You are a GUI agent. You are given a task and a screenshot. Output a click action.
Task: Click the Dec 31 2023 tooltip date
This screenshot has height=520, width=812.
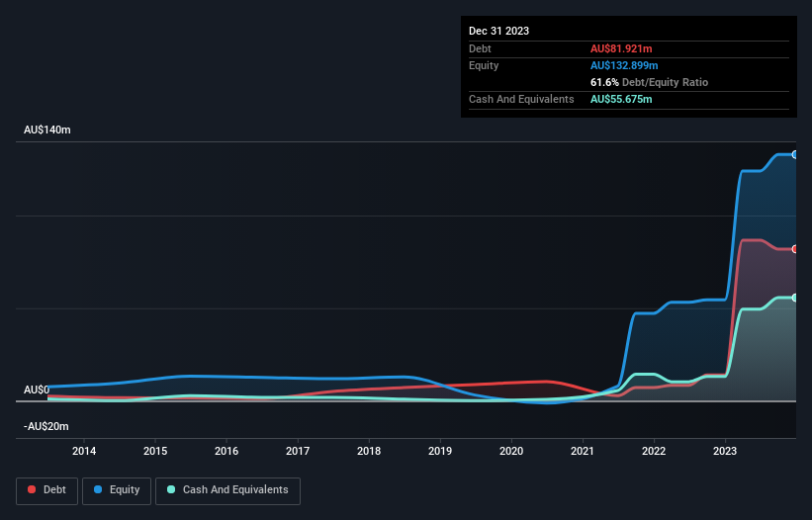pos(498,31)
